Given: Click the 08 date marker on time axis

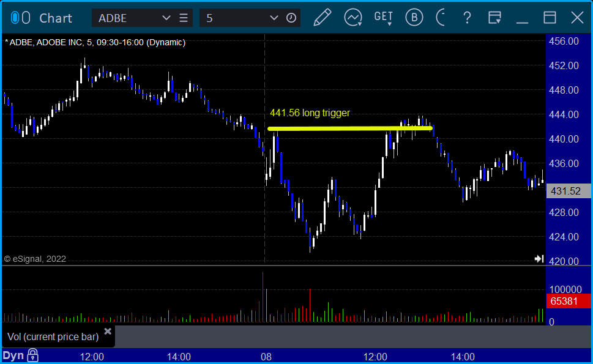Looking at the screenshot, I should pyautogui.click(x=266, y=357).
